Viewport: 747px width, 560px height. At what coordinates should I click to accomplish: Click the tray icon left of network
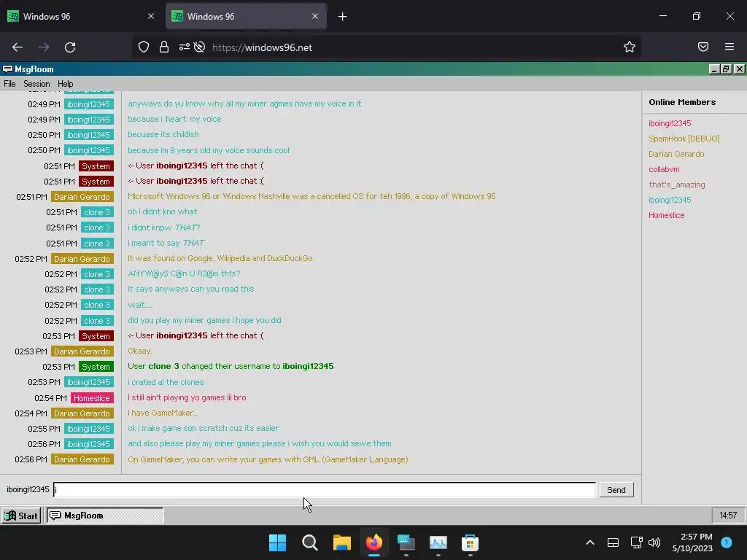tap(613, 542)
